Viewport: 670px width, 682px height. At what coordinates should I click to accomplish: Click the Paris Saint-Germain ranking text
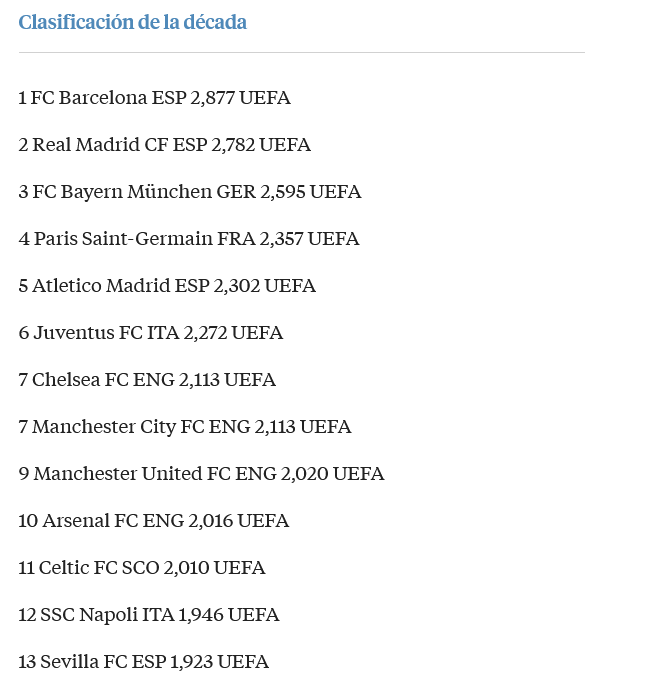tap(189, 239)
